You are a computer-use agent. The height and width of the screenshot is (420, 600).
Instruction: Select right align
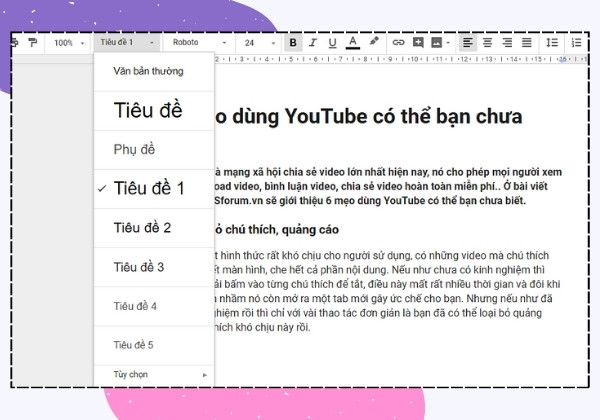coord(507,42)
